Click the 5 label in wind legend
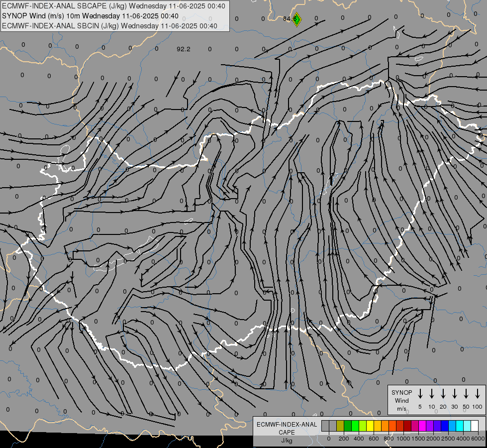Viewport: 487px width, 448px height. pos(420,407)
